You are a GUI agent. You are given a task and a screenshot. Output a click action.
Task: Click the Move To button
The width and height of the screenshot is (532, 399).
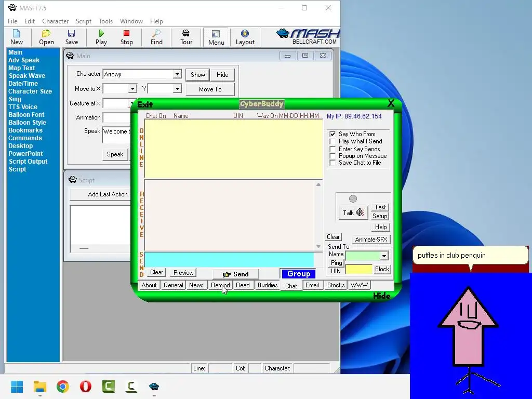[x=210, y=89]
